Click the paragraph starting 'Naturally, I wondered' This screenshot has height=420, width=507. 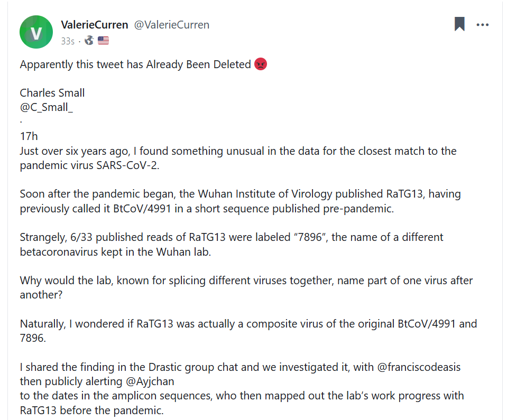pyautogui.click(x=248, y=331)
